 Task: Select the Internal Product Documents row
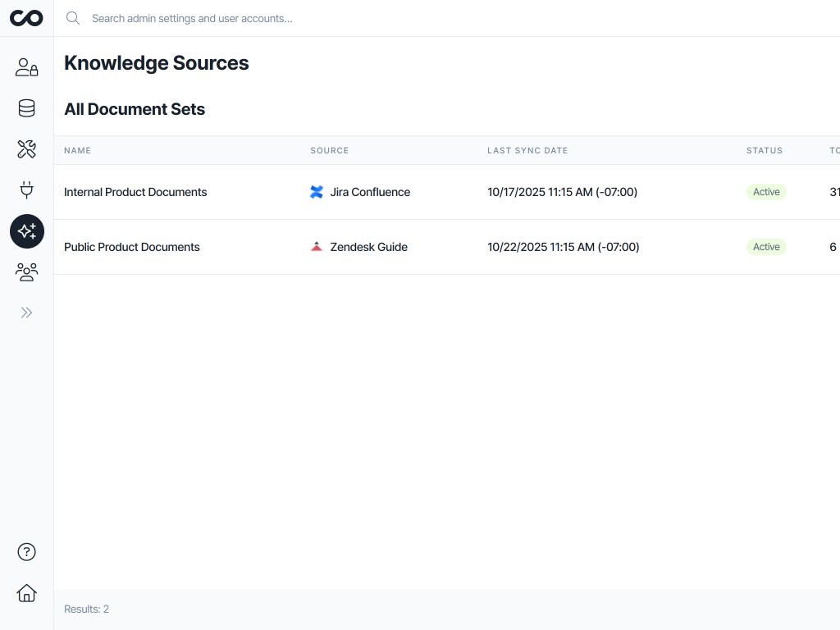tap(135, 192)
